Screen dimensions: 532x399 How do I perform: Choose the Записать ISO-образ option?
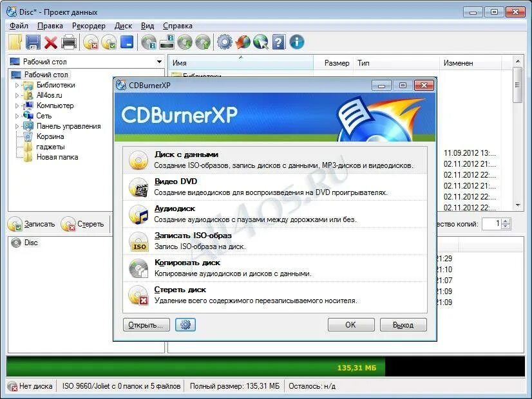coord(275,241)
